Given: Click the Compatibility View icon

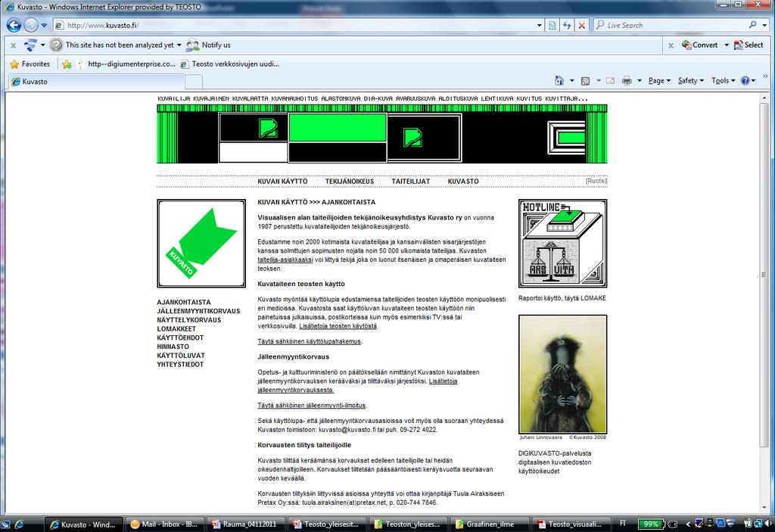Looking at the screenshot, I should point(552,25).
